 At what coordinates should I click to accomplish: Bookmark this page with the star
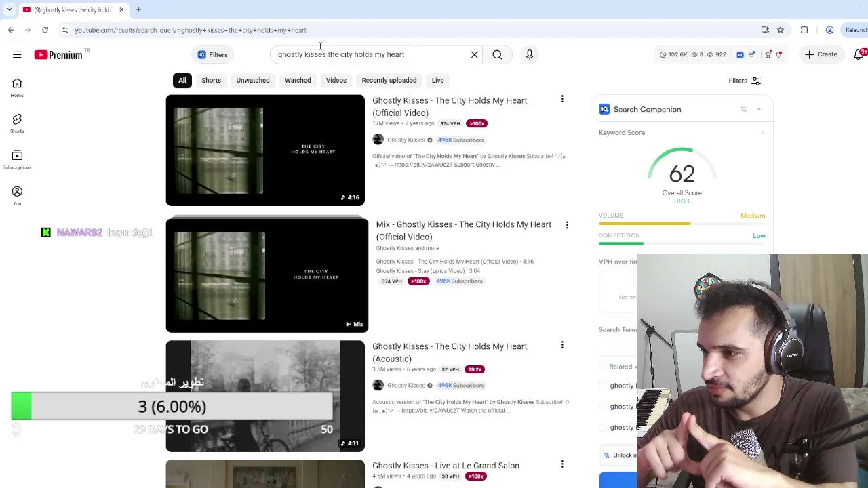click(x=781, y=30)
